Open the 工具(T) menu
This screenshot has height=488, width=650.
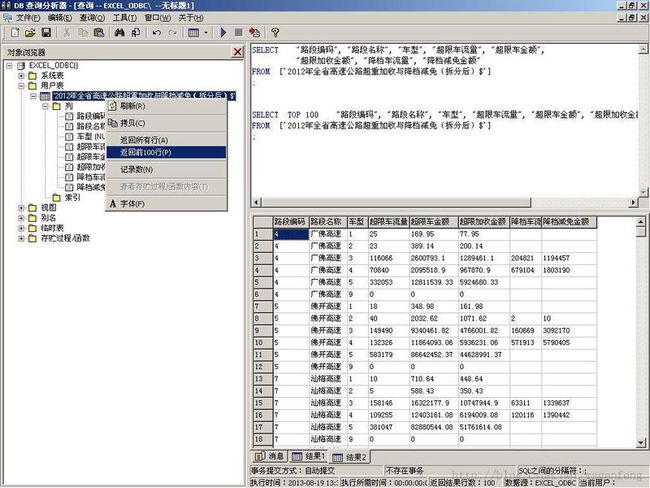(x=125, y=17)
